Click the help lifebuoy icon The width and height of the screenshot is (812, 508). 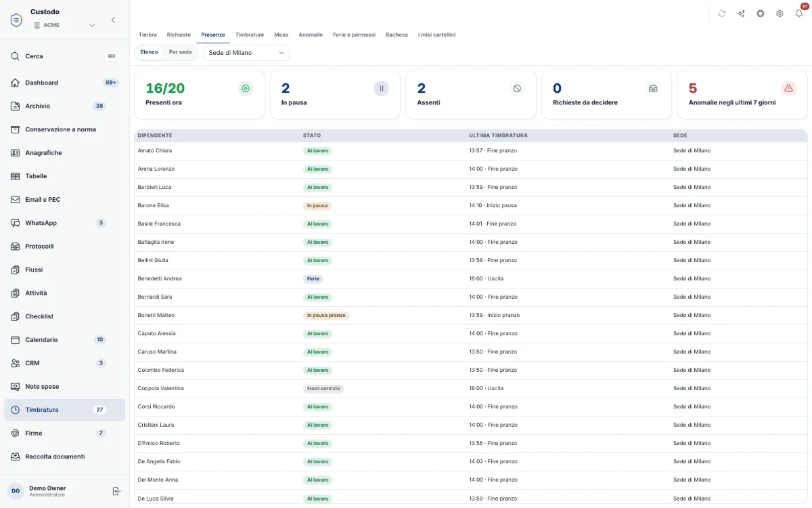click(761, 14)
